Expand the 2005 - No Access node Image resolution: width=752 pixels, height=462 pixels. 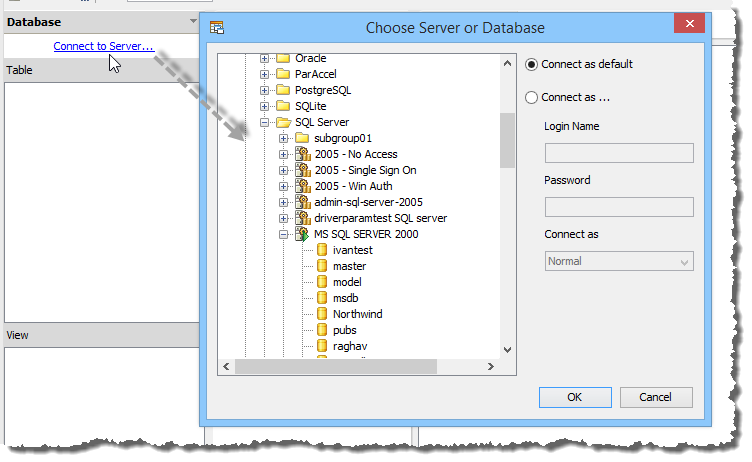pyautogui.click(x=283, y=154)
